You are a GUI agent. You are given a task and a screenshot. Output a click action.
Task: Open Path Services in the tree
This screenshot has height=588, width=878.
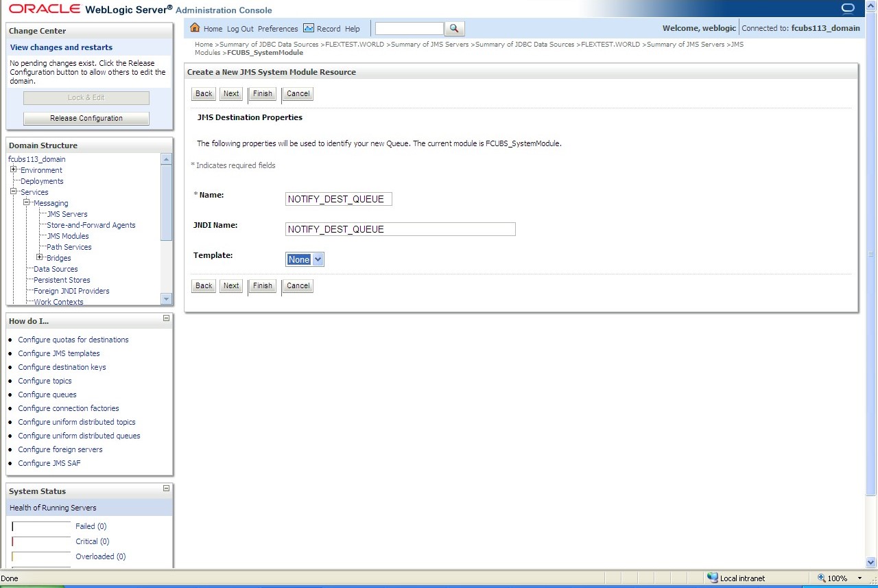pos(69,247)
